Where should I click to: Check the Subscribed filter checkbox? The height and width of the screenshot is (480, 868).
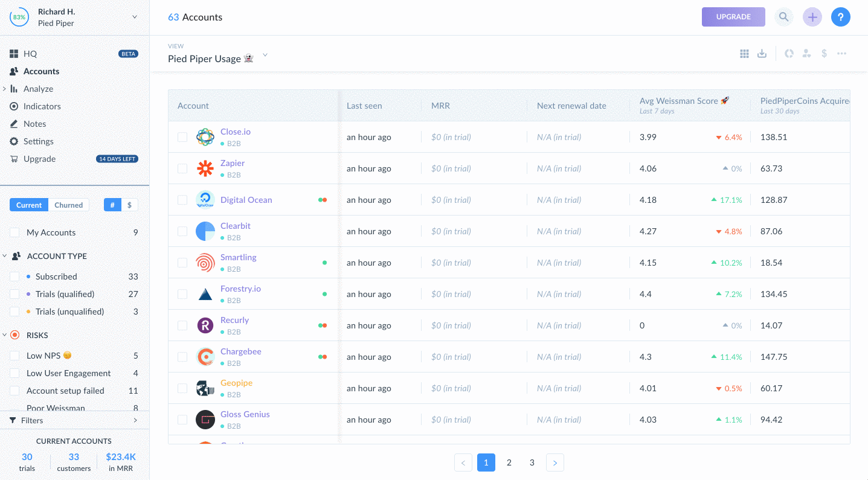tap(14, 277)
